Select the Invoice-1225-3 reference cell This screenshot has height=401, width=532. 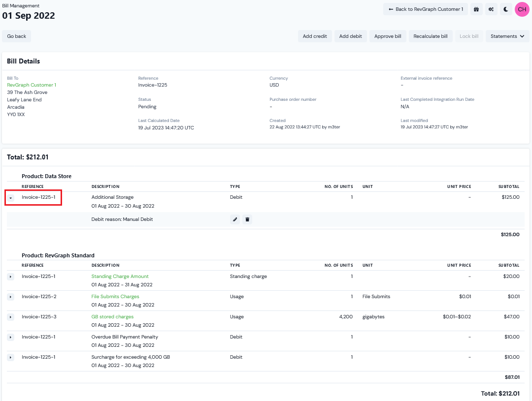[39, 316]
